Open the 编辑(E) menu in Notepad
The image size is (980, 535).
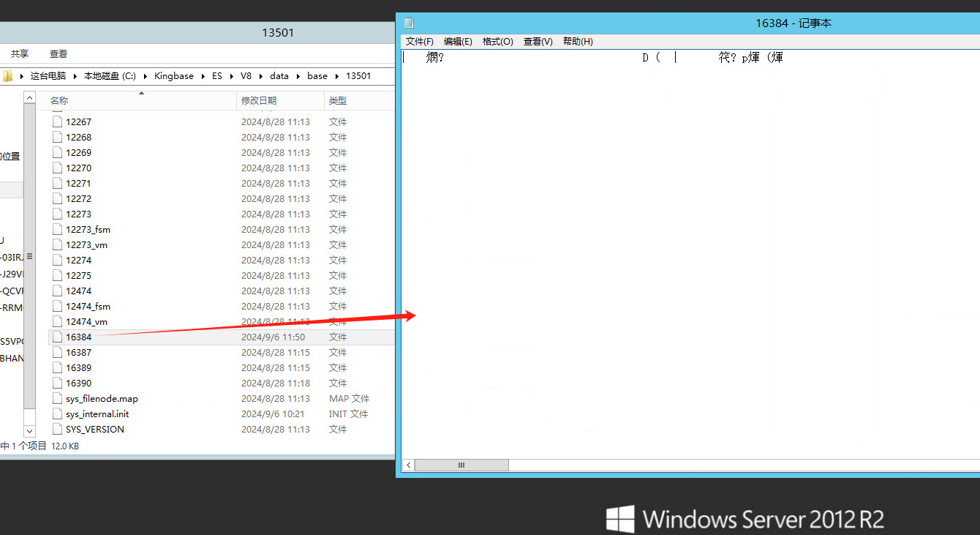pyautogui.click(x=458, y=42)
